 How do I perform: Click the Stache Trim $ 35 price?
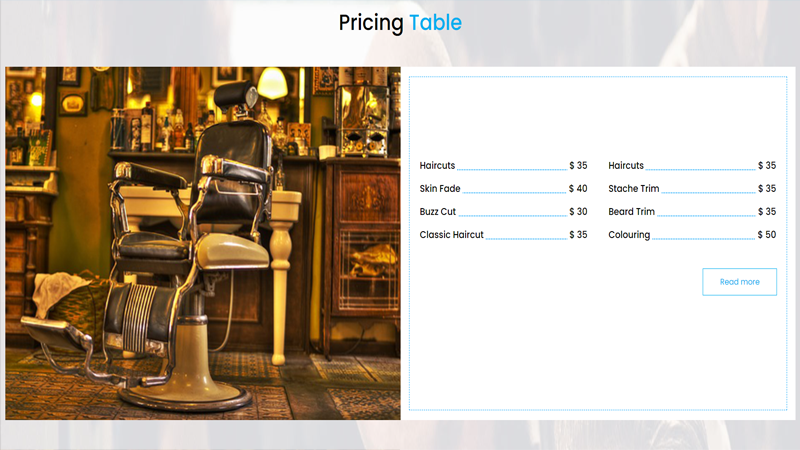click(x=767, y=188)
